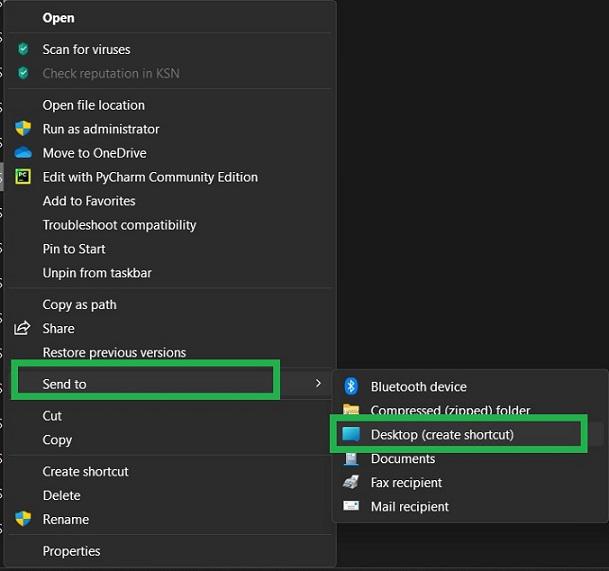Click the OneDrive cloud icon
The height and width of the screenshot is (571, 609).
pyautogui.click(x=23, y=153)
